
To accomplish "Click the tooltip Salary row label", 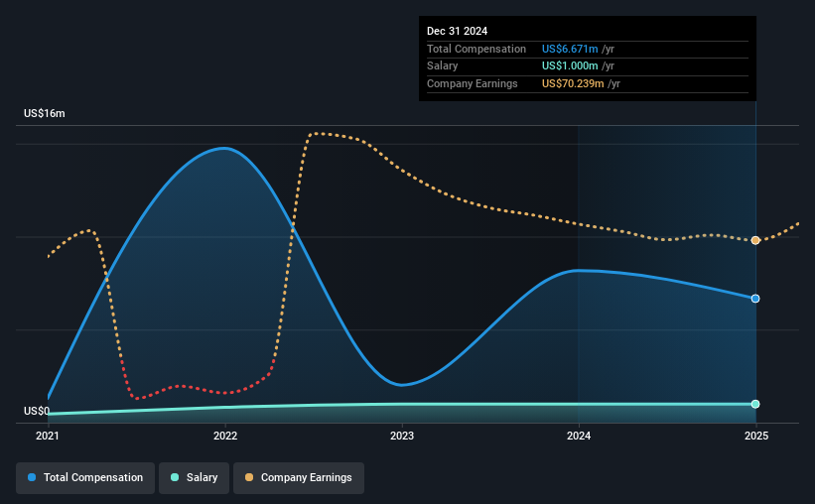I will 443,66.
